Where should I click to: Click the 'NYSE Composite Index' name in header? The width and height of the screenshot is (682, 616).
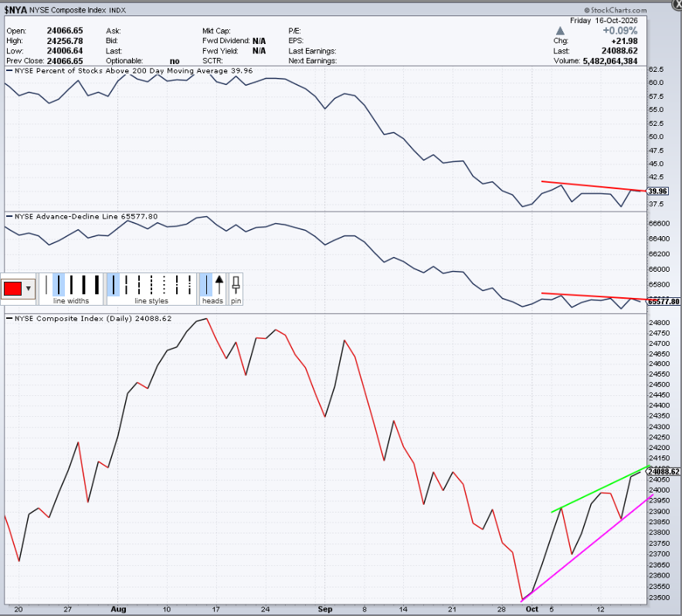tap(67, 10)
